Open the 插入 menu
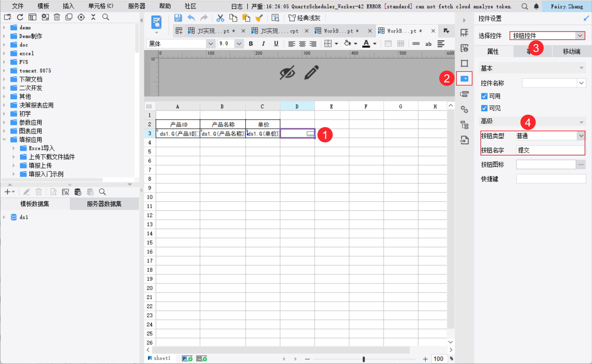 click(x=68, y=6)
